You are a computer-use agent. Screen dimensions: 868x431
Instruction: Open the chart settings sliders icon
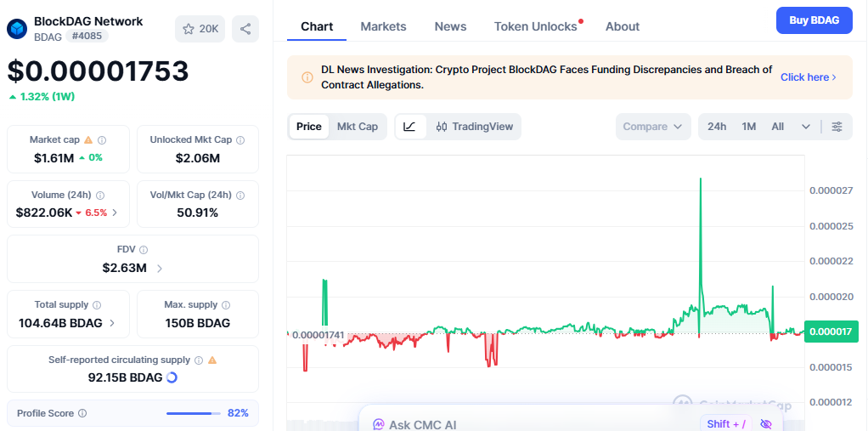[837, 127]
